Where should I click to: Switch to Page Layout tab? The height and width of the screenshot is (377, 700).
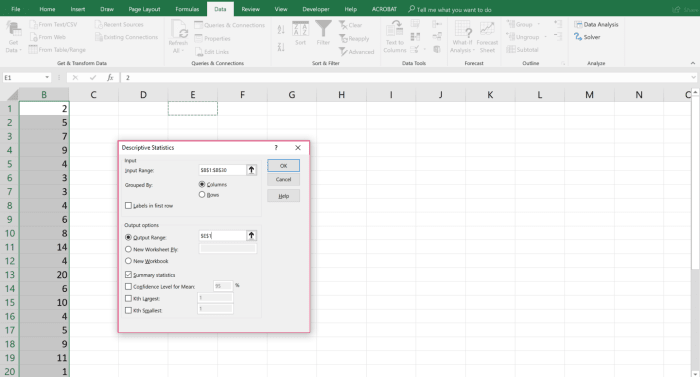point(144,9)
